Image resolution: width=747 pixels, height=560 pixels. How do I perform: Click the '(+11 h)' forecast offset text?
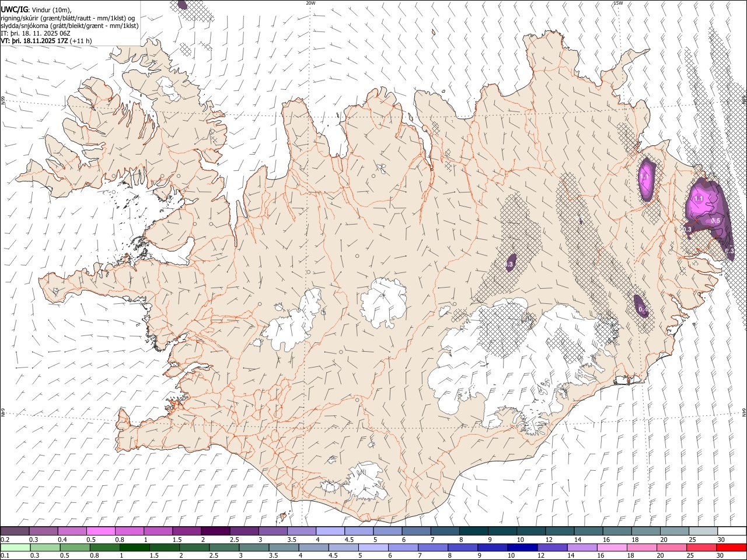[x=81, y=41]
